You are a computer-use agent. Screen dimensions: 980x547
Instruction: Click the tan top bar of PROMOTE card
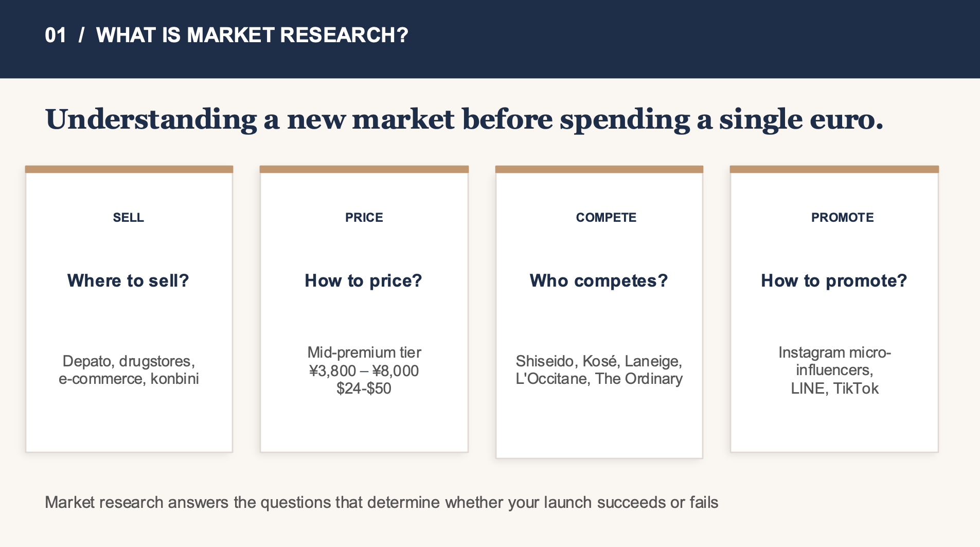click(834, 169)
